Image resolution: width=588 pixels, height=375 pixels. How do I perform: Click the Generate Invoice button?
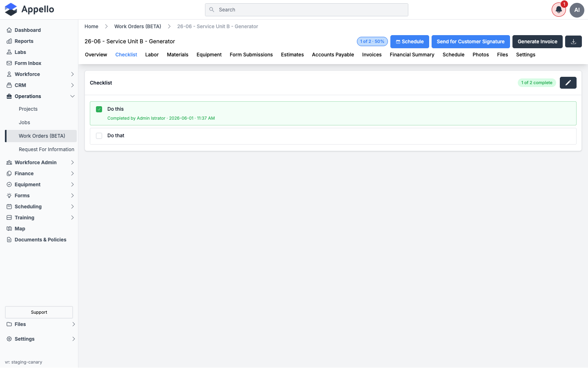coord(537,42)
